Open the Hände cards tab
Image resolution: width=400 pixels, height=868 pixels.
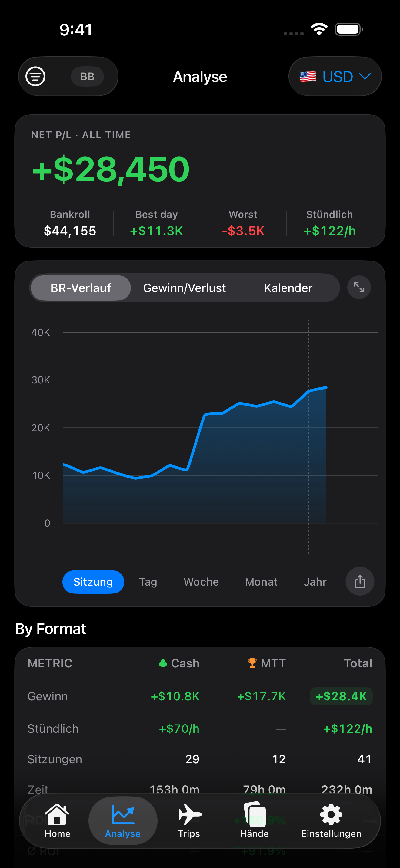coord(254,821)
